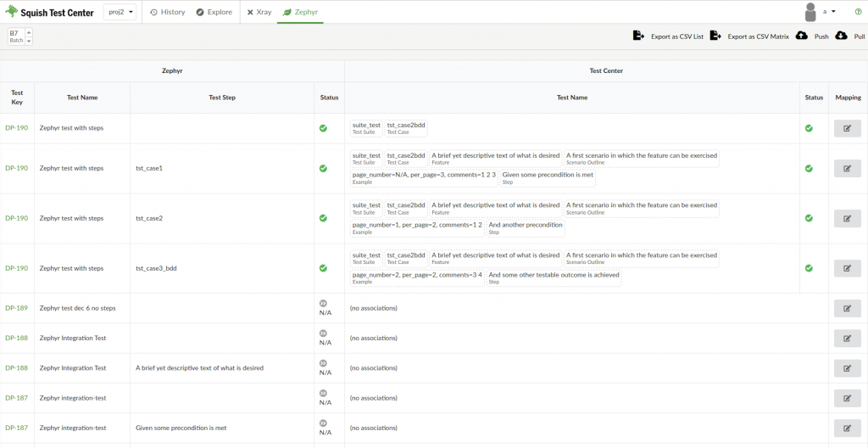Image resolution: width=868 pixels, height=448 pixels.
Task: Click the CSV List export file icon
Action: point(638,36)
